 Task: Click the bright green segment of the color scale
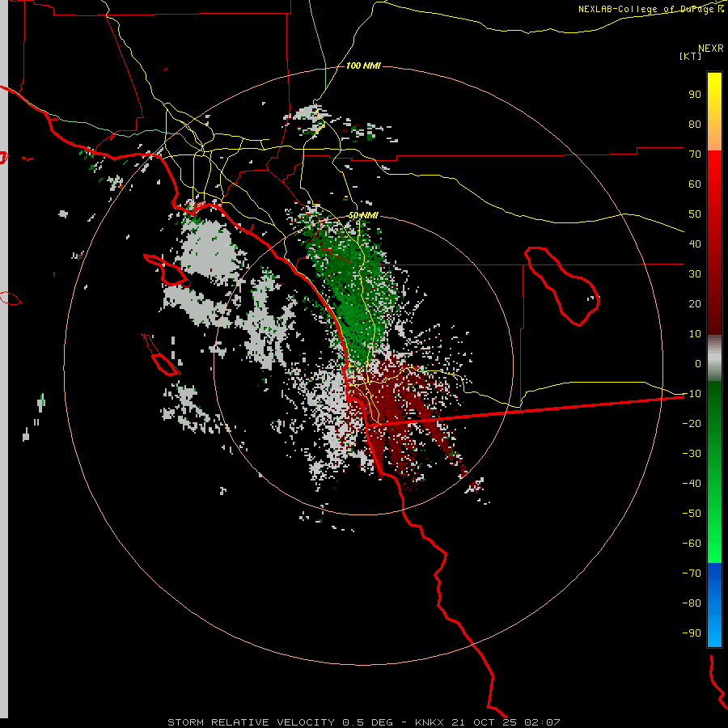[714, 472]
